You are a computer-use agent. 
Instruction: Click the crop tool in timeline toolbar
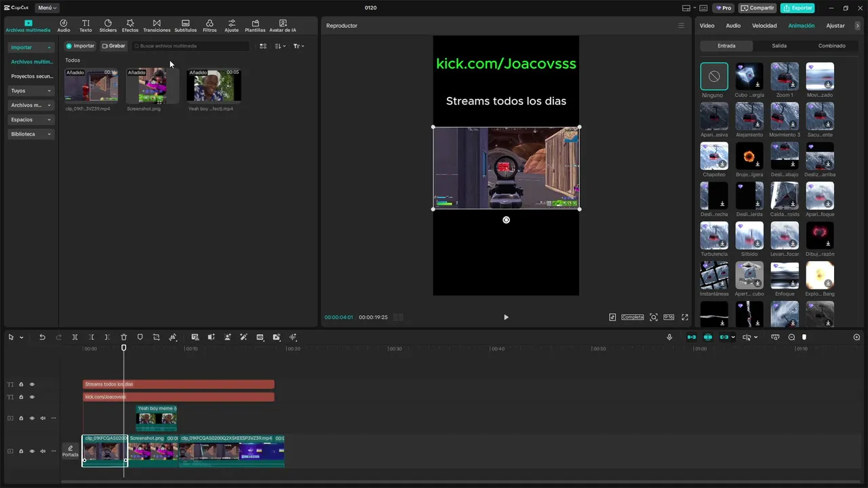point(156,337)
